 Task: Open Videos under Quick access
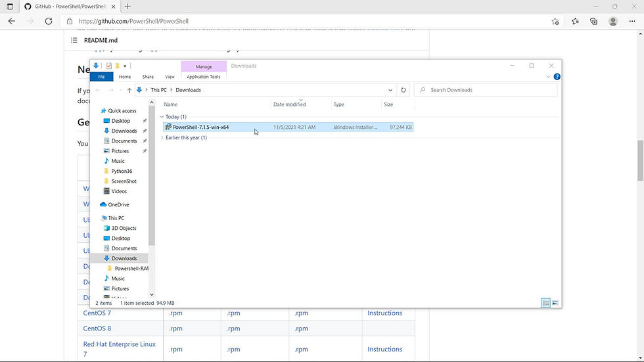pyautogui.click(x=119, y=191)
